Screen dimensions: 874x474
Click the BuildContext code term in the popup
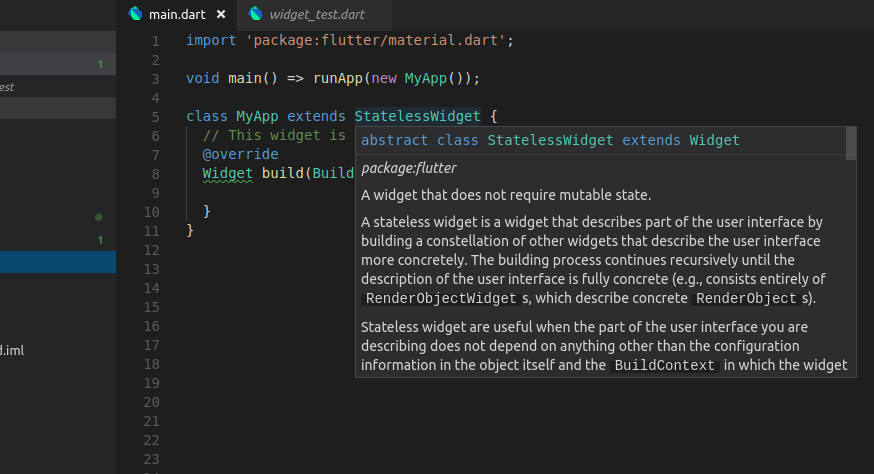[664, 366]
